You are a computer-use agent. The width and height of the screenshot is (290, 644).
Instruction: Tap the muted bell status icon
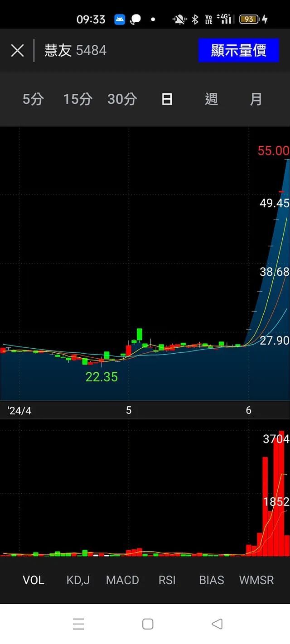pyautogui.click(x=180, y=19)
